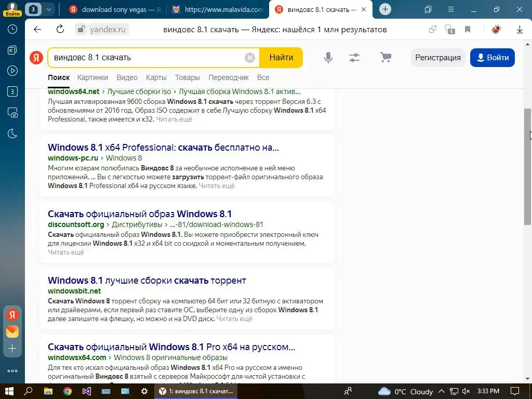The width and height of the screenshot is (532, 399).
Task: Click the page vertical scrollbar thumb
Action: 528,166
